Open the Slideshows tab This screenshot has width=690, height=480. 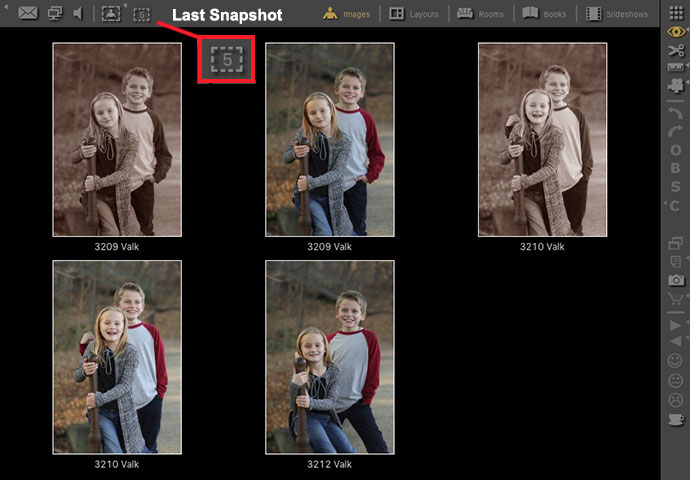tap(617, 14)
